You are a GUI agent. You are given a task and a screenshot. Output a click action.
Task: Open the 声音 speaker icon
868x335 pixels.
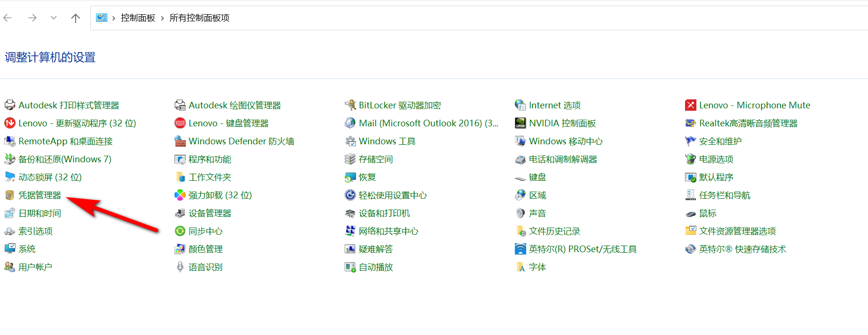click(520, 213)
